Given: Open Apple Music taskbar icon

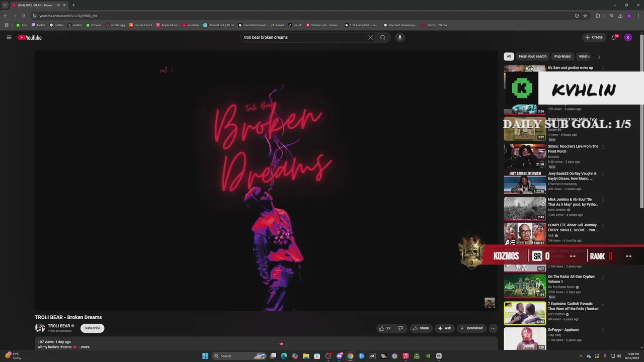Looking at the screenshot, I should (406, 356).
